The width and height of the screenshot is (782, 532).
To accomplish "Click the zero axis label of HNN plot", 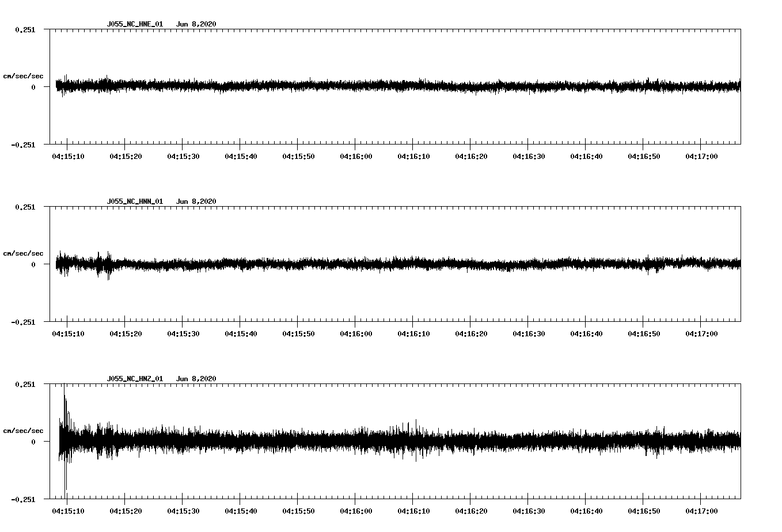I will pyautogui.click(x=33, y=265).
